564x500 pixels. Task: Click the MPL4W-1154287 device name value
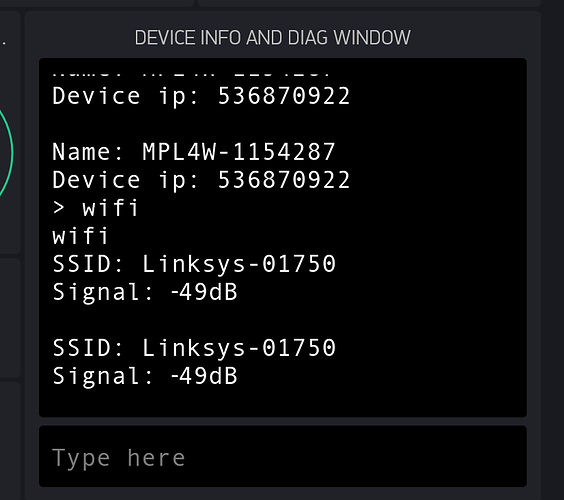[239, 152]
